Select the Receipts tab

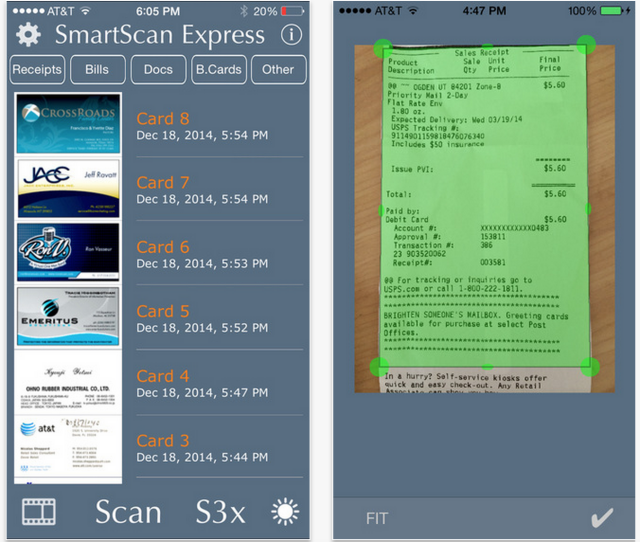pos(37,69)
